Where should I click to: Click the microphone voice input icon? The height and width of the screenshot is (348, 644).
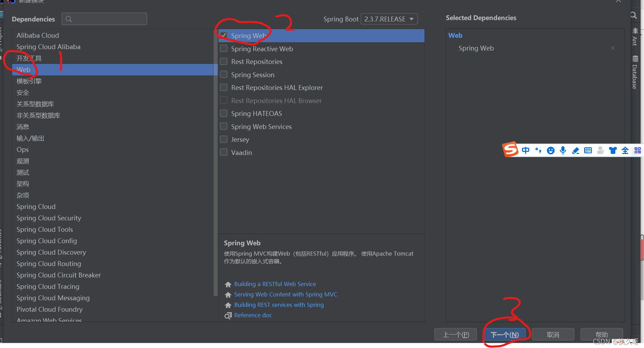coord(563,150)
